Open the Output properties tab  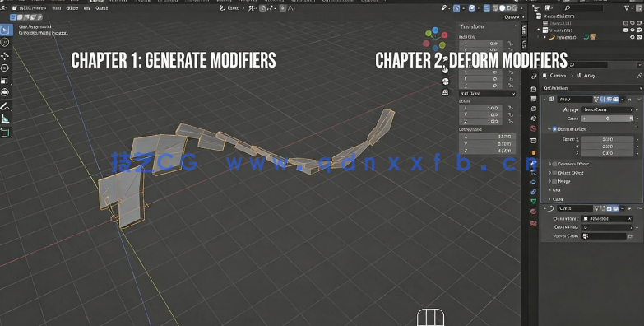[x=534, y=99]
